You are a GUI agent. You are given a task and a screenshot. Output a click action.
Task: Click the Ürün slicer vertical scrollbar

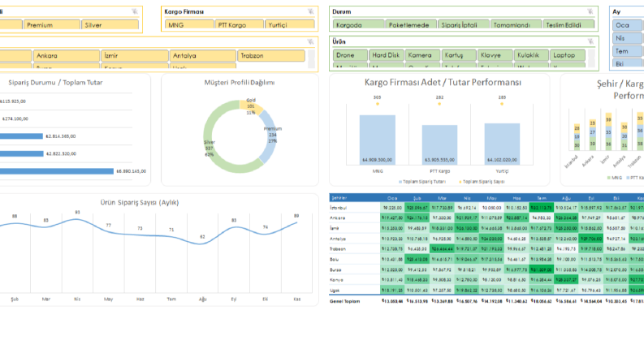click(591, 58)
